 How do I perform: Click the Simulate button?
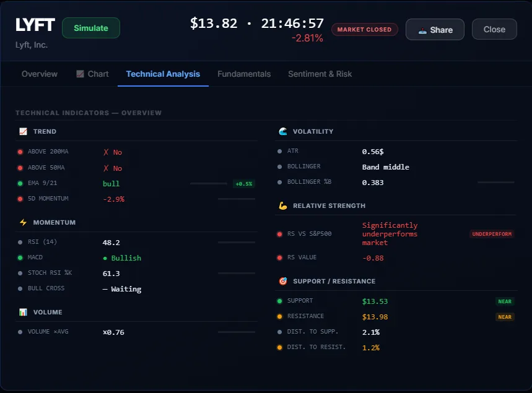[x=91, y=28]
